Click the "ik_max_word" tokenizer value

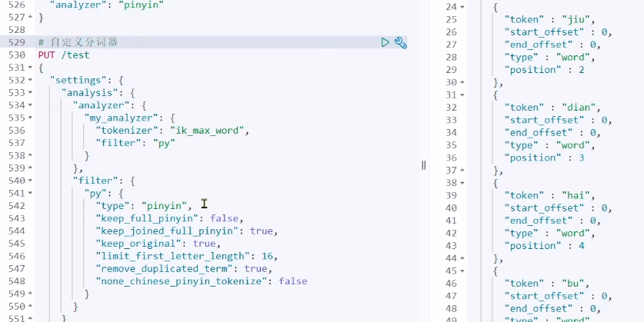tap(207, 131)
